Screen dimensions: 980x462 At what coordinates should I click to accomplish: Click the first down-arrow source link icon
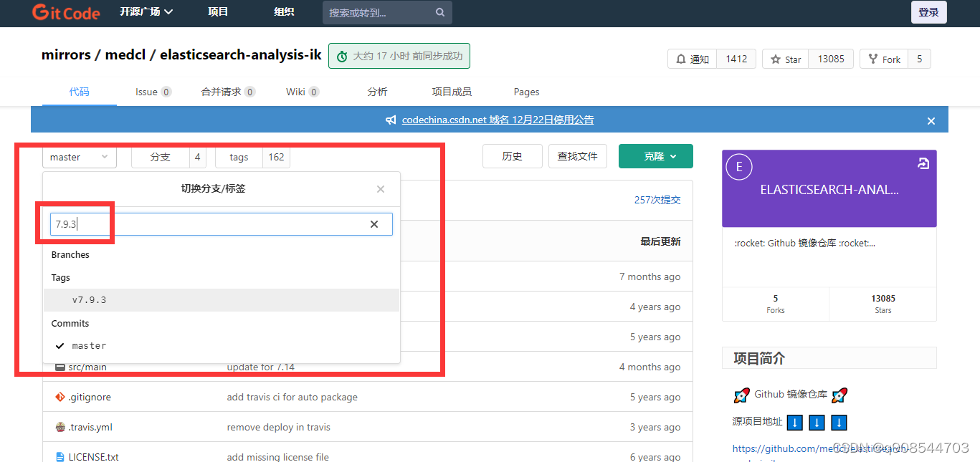coord(794,423)
